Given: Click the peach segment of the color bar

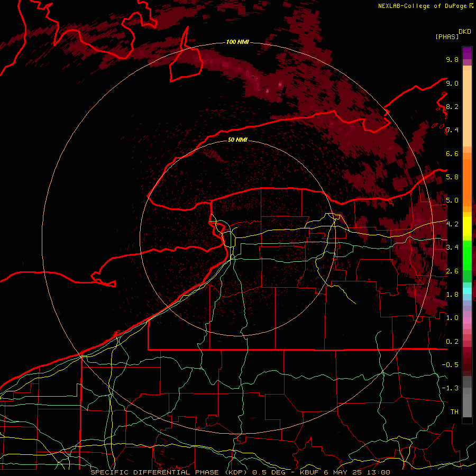Looking at the screenshot, I should pos(467,108).
